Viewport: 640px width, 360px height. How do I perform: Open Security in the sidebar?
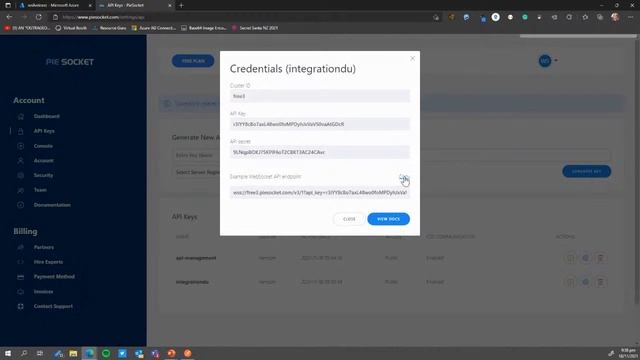pyautogui.click(x=43, y=175)
